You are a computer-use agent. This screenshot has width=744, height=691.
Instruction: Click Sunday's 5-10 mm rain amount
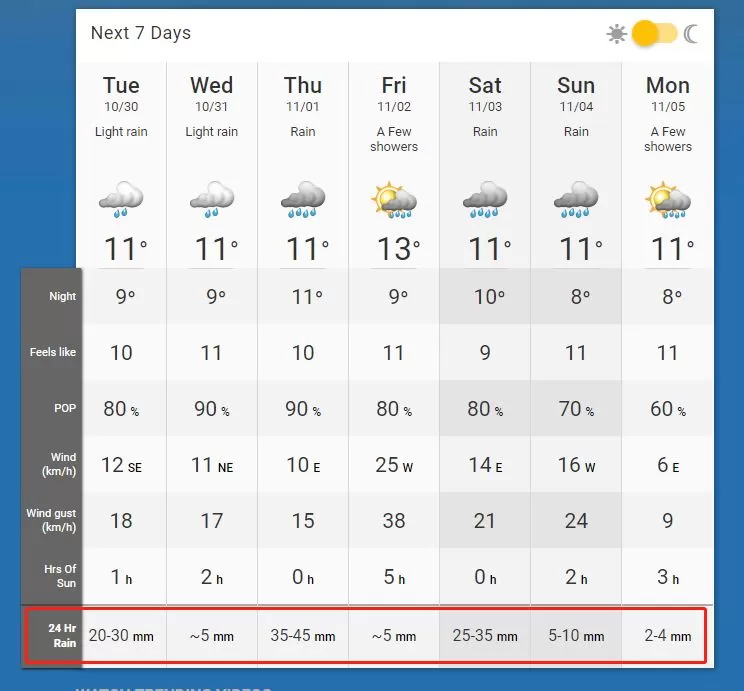576,635
